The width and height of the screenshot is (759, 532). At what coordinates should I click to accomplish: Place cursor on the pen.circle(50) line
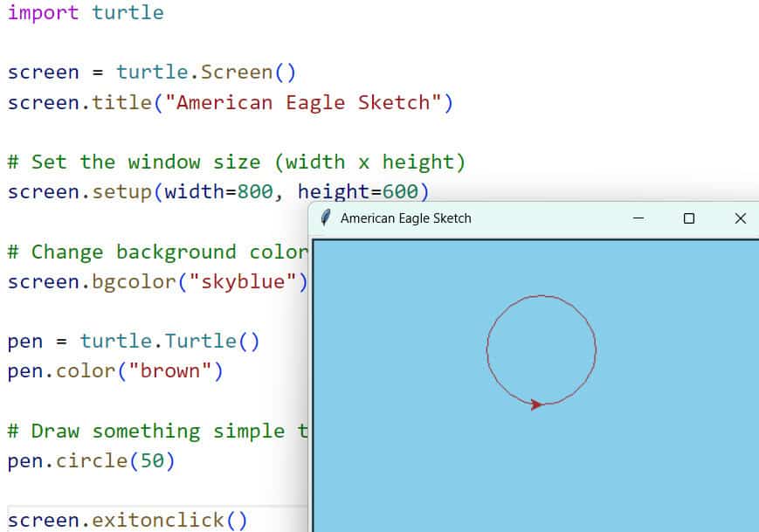tap(92, 460)
